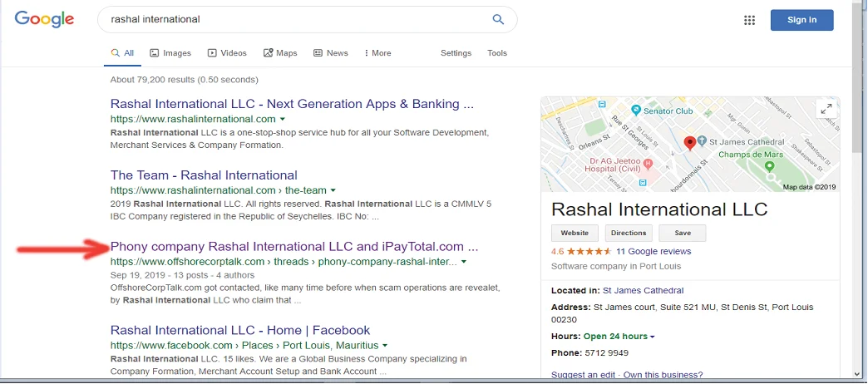Screen dimensions: 868x384
Task: Click the Rashal International LLC panel title
Action: click(x=659, y=209)
